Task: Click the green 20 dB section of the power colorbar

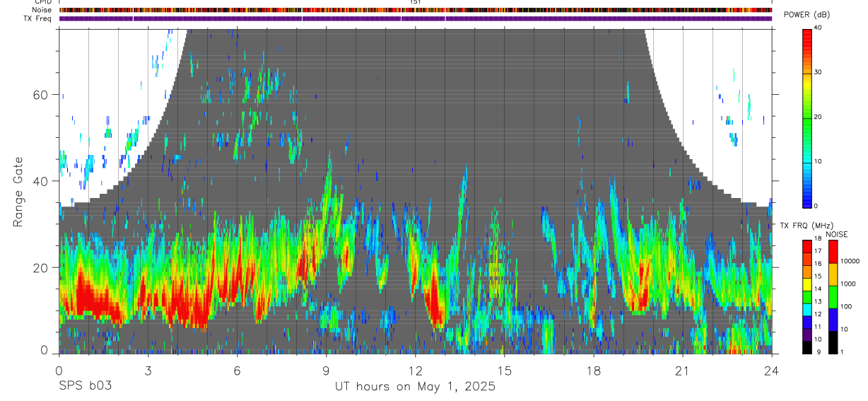Action: (807, 117)
